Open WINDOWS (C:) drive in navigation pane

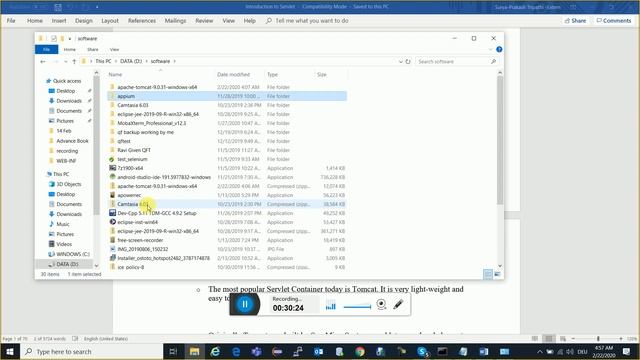click(73, 254)
